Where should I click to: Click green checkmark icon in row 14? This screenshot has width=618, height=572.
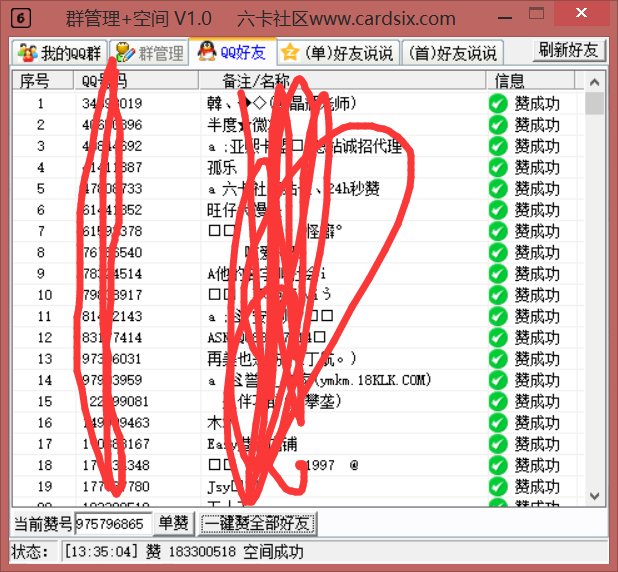(x=498, y=380)
